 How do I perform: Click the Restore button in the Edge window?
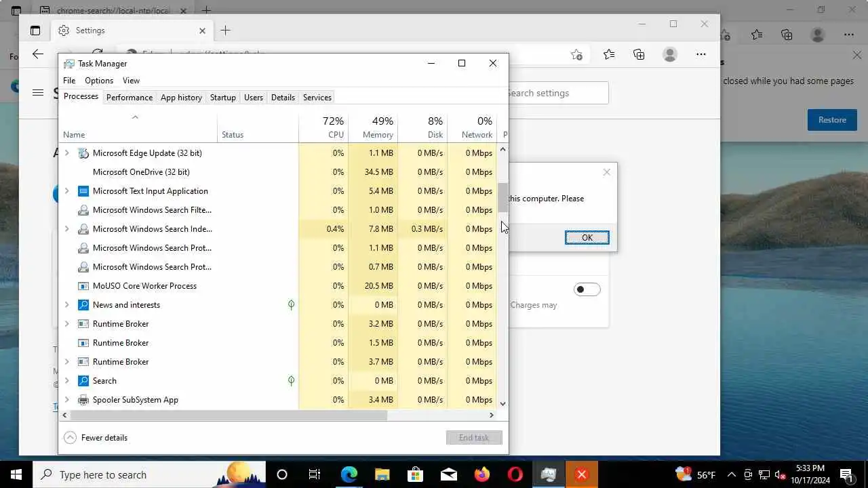pyautogui.click(x=832, y=120)
